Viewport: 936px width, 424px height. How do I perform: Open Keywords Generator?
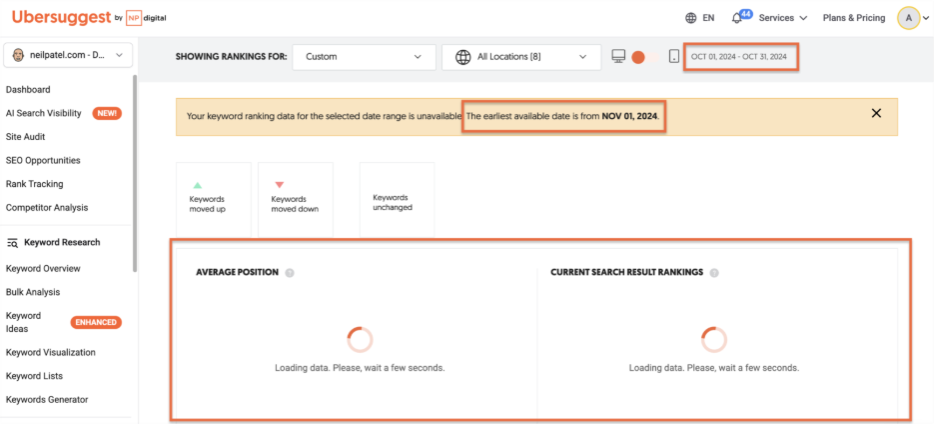click(x=47, y=400)
